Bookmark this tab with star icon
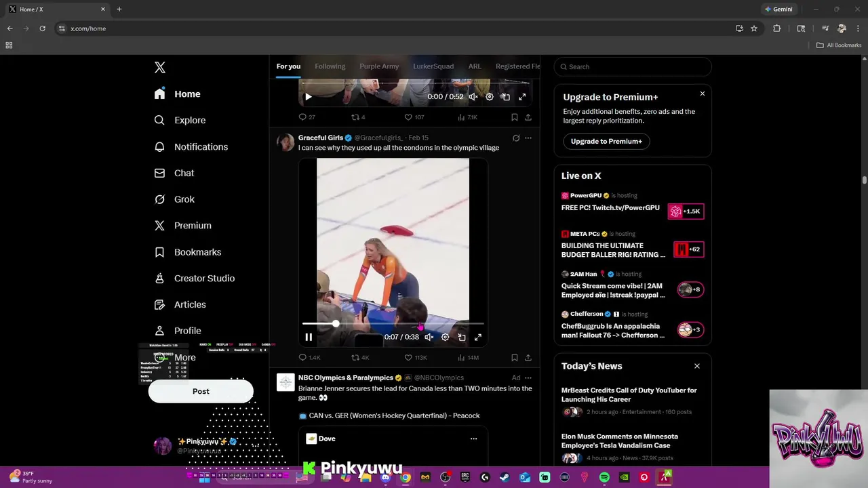This screenshot has width=868, height=488. point(754,28)
